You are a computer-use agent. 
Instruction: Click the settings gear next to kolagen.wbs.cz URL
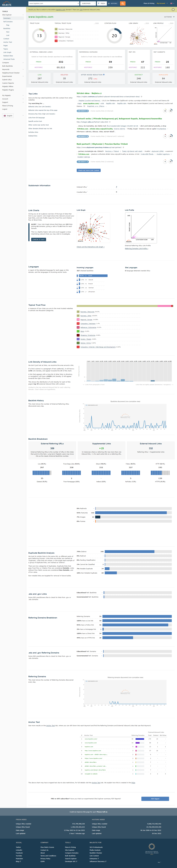tap(110, 122)
